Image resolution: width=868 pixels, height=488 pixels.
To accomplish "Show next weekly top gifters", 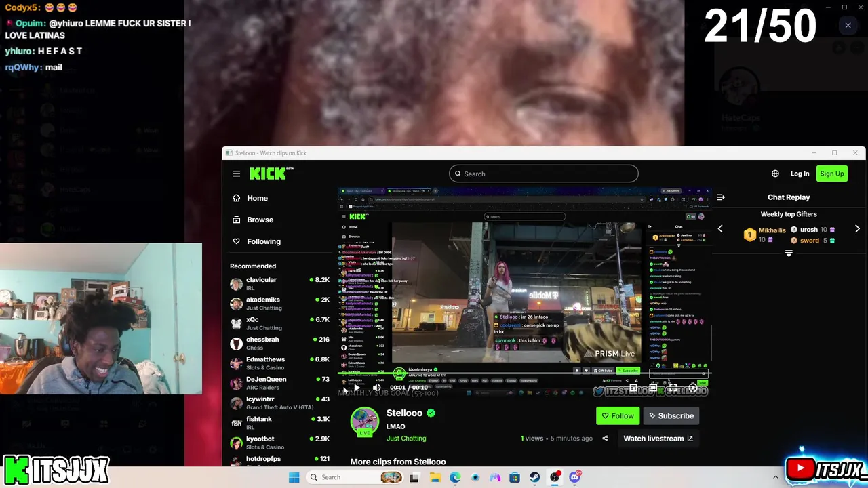I will coord(857,229).
